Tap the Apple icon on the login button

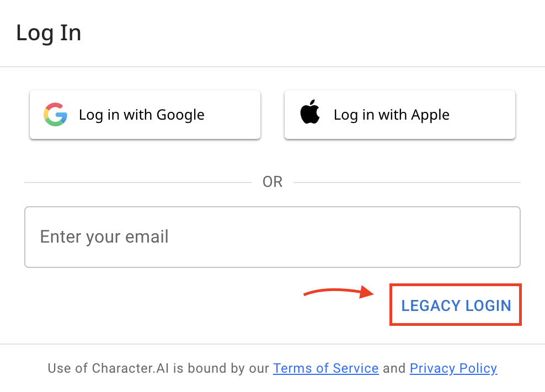coord(310,113)
